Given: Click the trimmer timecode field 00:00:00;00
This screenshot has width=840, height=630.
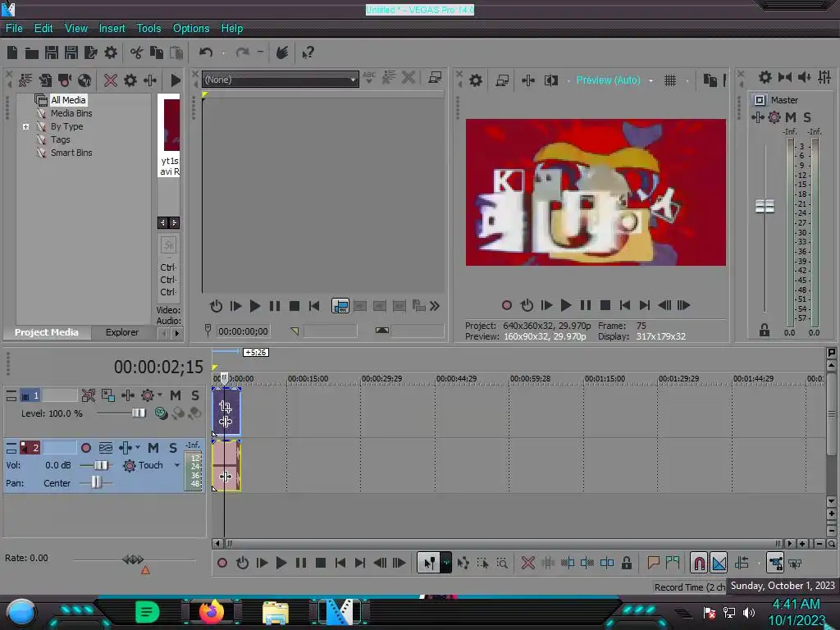Looking at the screenshot, I should coord(243,331).
